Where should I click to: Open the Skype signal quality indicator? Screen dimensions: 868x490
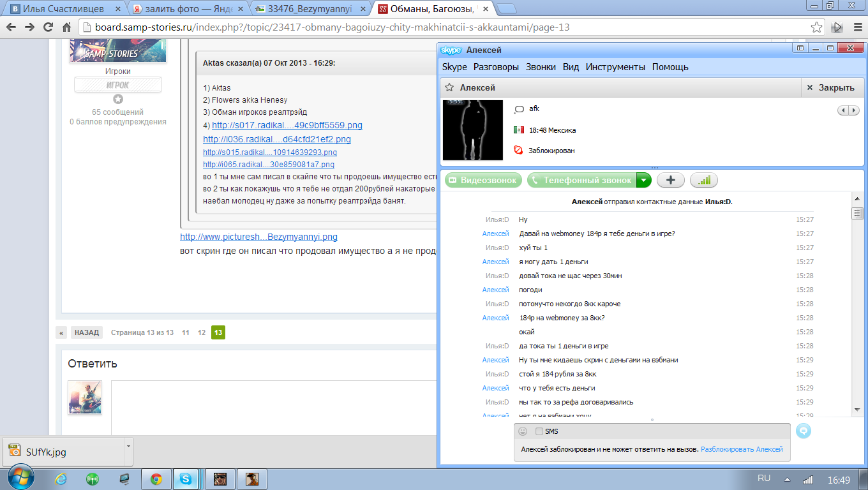[703, 181]
